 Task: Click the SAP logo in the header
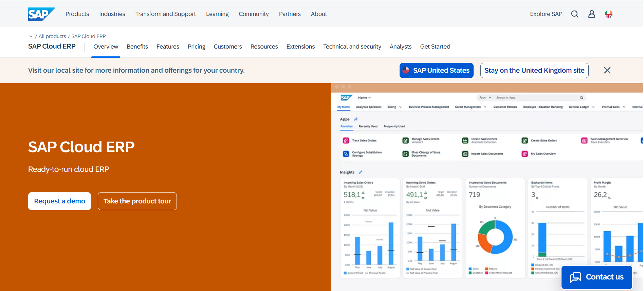41,14
